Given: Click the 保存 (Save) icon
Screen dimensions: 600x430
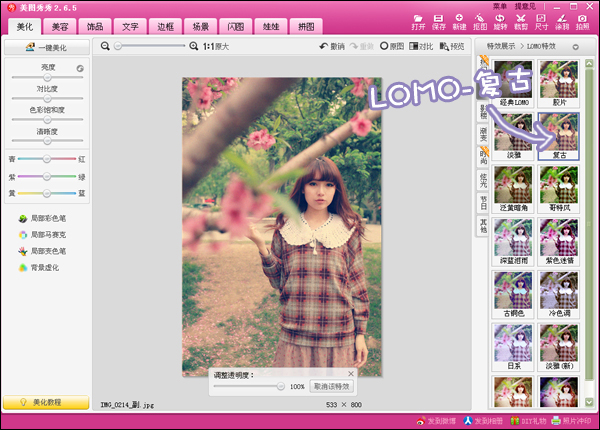Looking at the screenshot, I should tap(438, 20).
